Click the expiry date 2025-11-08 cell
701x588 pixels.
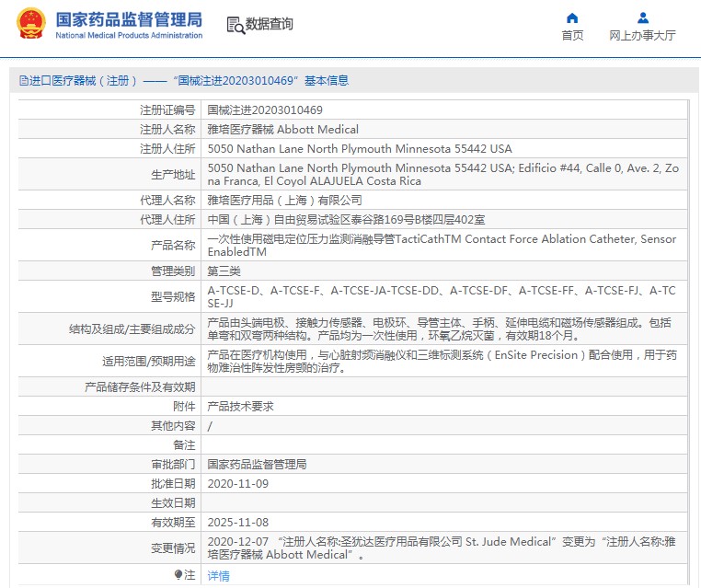444,523
